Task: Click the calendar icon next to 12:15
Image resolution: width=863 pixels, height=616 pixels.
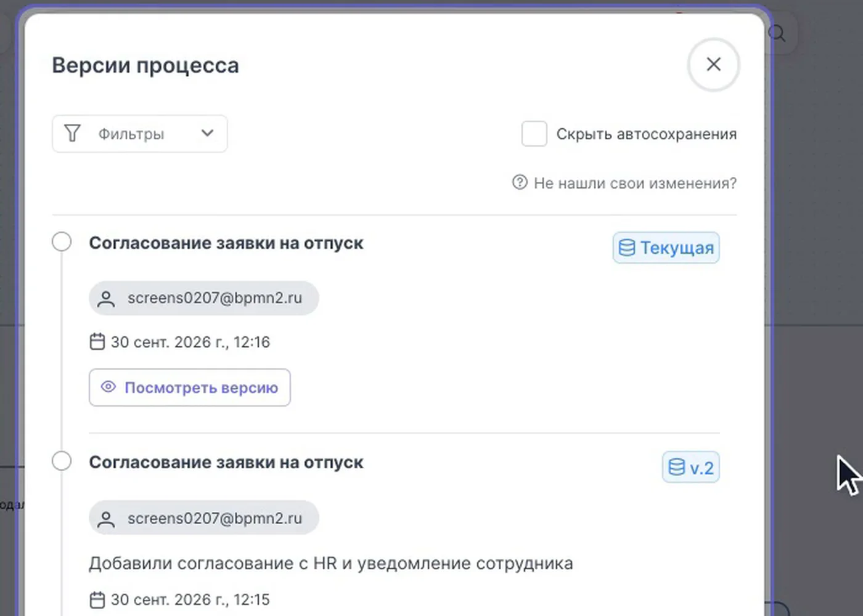Action: point(97,599)
